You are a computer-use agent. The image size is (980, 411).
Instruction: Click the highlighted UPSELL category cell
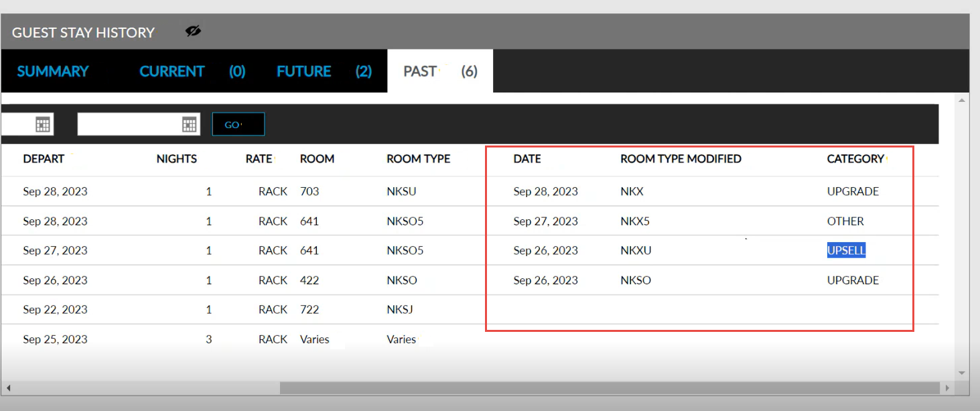846,251
